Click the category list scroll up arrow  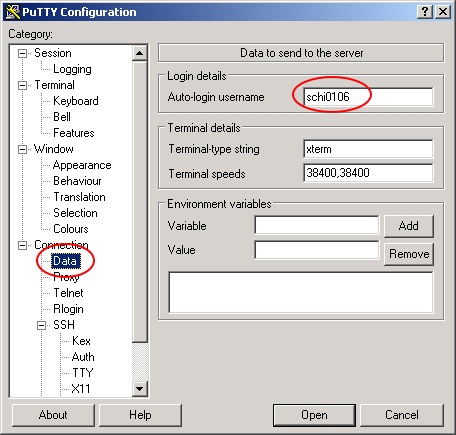[139, 53]
